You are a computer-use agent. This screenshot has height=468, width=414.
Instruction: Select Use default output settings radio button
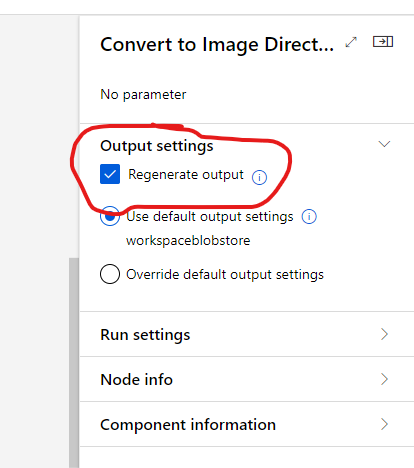110,216
